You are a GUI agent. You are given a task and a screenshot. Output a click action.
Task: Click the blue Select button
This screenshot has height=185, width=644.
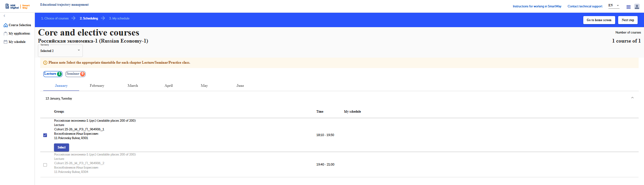61,147
